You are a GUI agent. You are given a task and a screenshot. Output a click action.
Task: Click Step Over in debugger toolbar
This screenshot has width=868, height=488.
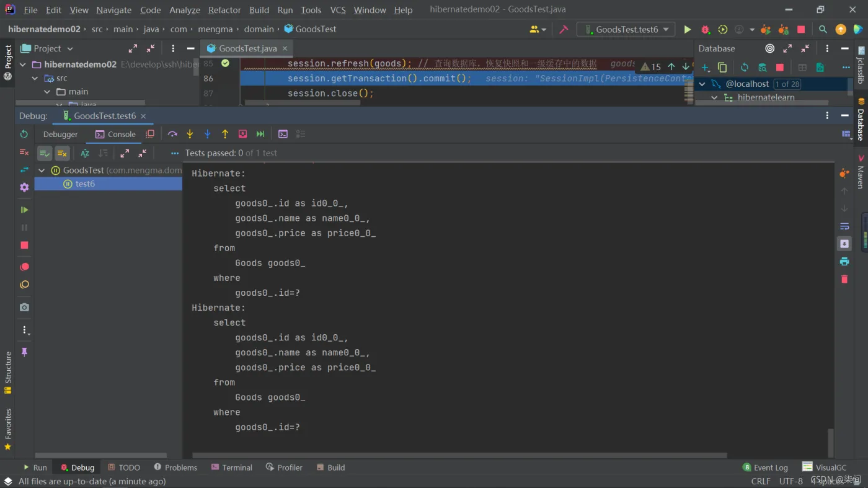coord(172,134)
